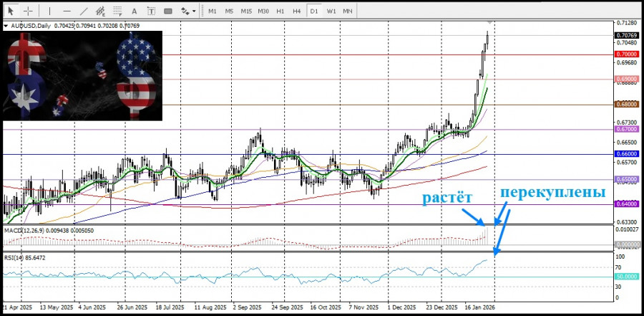Select the Fibonacci Retracement tool
This screenshot has height=316, width=644.
tap(117, 11)
